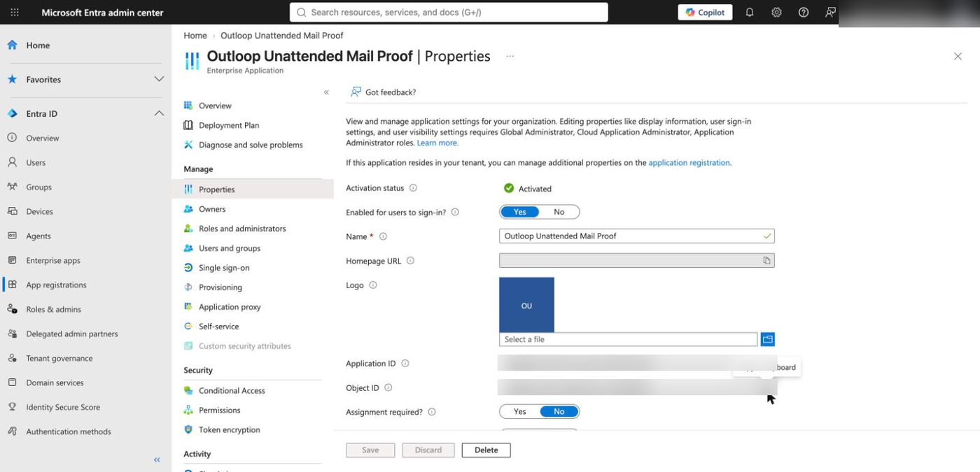
Task: Open Provisioning
Action: pos(220,287)
